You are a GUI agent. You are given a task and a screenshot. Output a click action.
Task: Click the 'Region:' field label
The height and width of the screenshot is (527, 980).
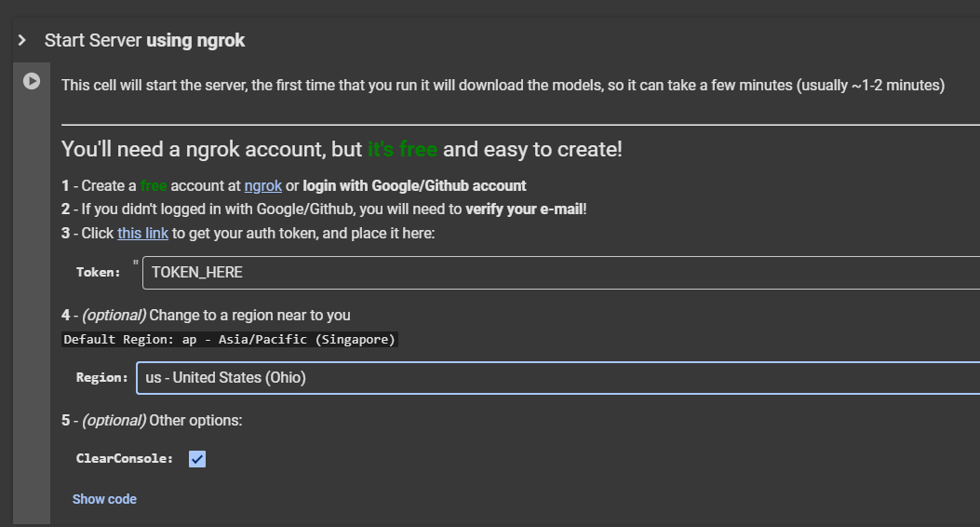tap(102, 377)
